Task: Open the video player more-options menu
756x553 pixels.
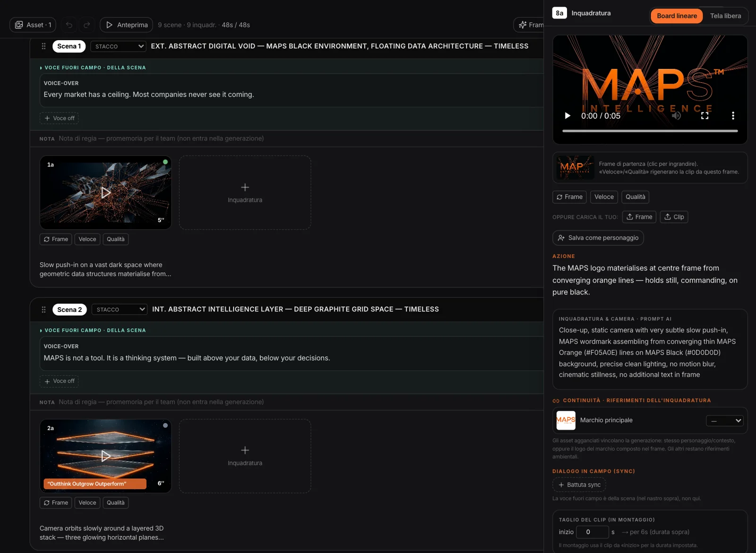Action: pos(733,116)
